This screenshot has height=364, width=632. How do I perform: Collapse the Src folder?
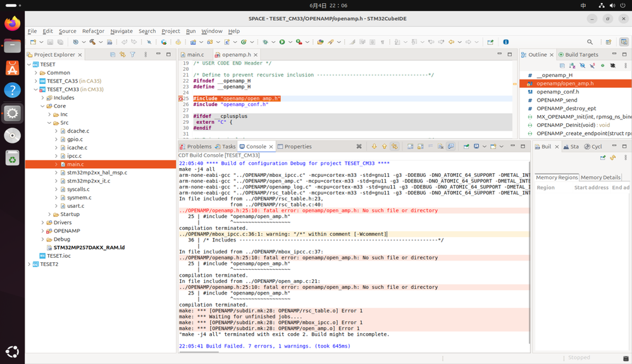(49, 123)
